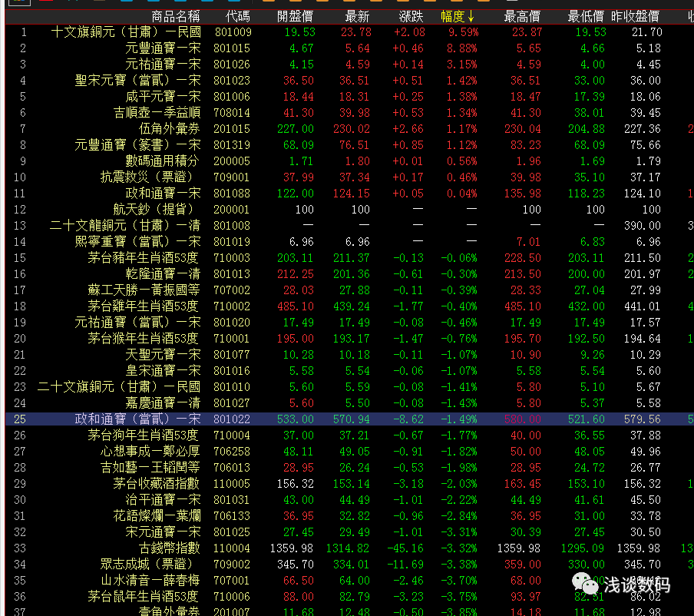Image resolution: width=694 pixels, height=616 pixels.
Task: Select the 數碼通用積分 row
Action: coord(349,161)
